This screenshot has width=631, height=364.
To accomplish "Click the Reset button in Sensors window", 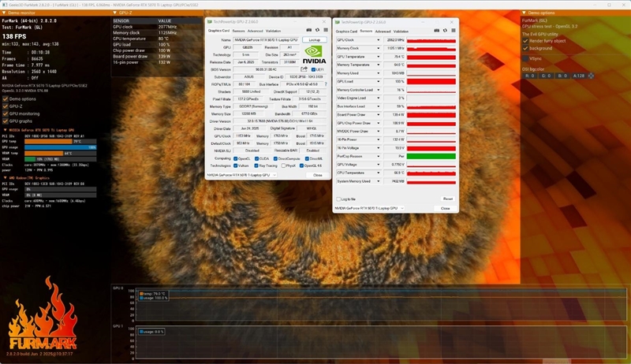I will tap(448, 199).
